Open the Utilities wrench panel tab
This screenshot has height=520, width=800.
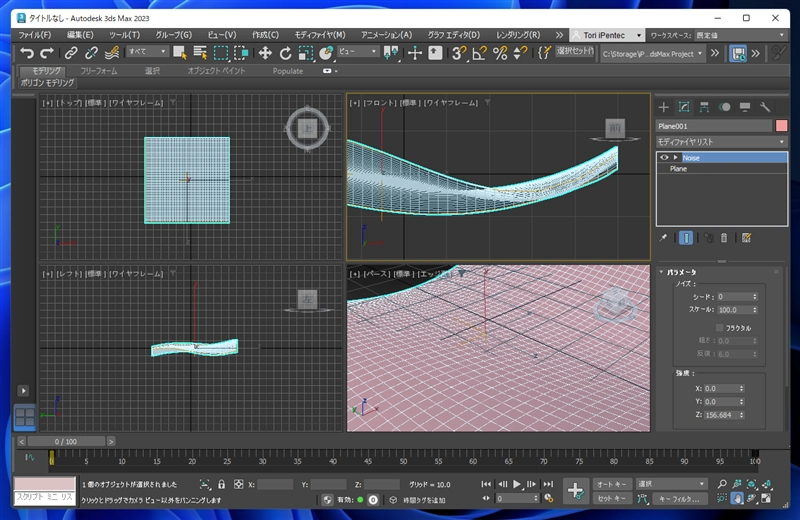pos(765,107)
